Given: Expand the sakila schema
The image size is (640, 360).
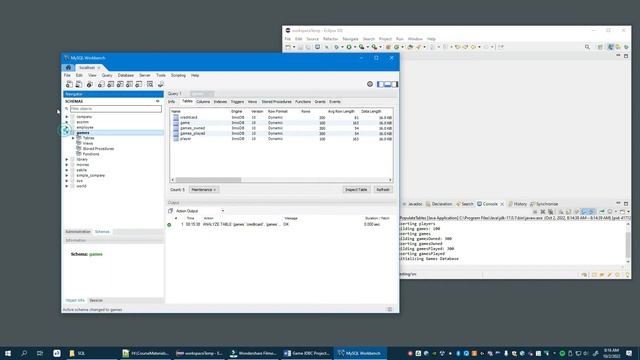Looking at the screenshot, I should click(67, 170).
